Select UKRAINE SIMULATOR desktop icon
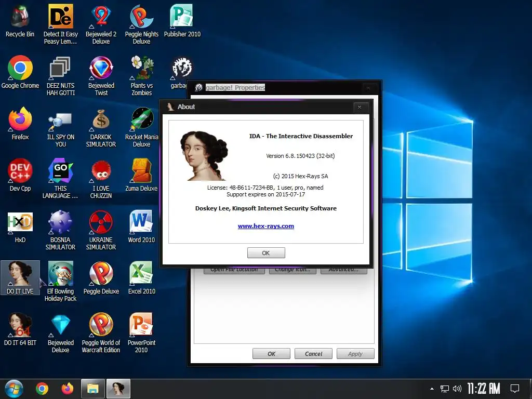Viewport: 532px width, 399px height. [101, 230]
